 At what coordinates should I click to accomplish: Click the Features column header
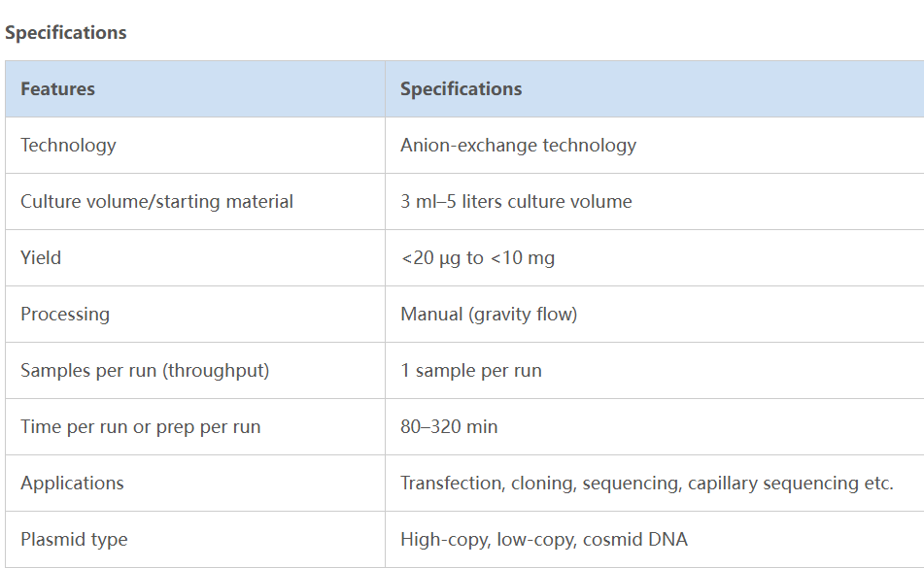pos(58,89)
